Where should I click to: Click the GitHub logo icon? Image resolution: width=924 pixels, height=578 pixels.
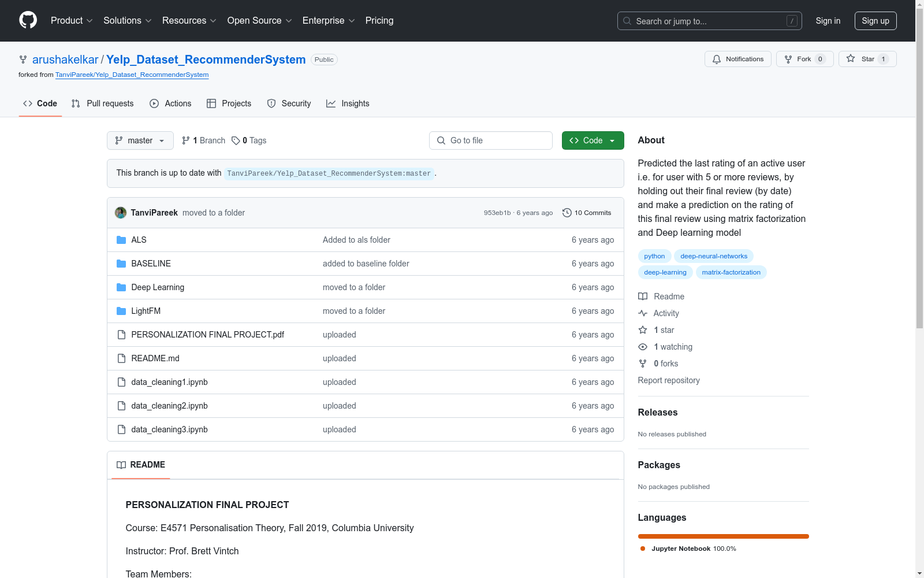(x=28, y=20)
